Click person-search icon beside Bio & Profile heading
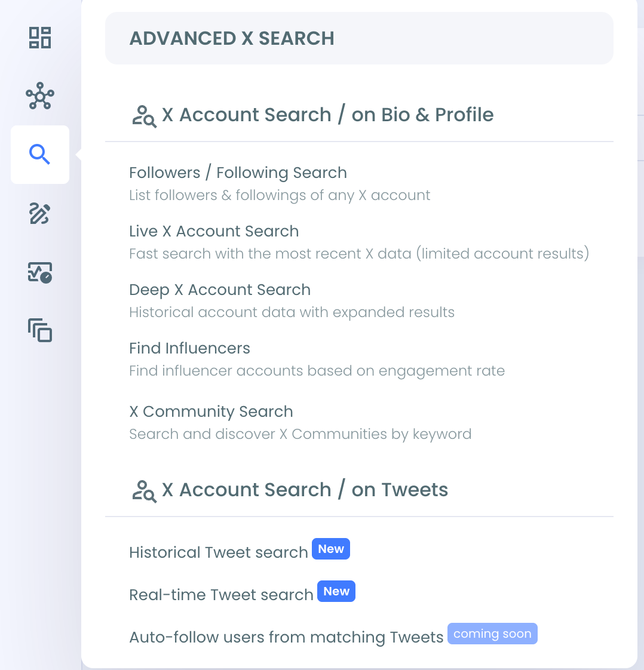The width and height of the screenshot is (644, 670). point(145,116)
